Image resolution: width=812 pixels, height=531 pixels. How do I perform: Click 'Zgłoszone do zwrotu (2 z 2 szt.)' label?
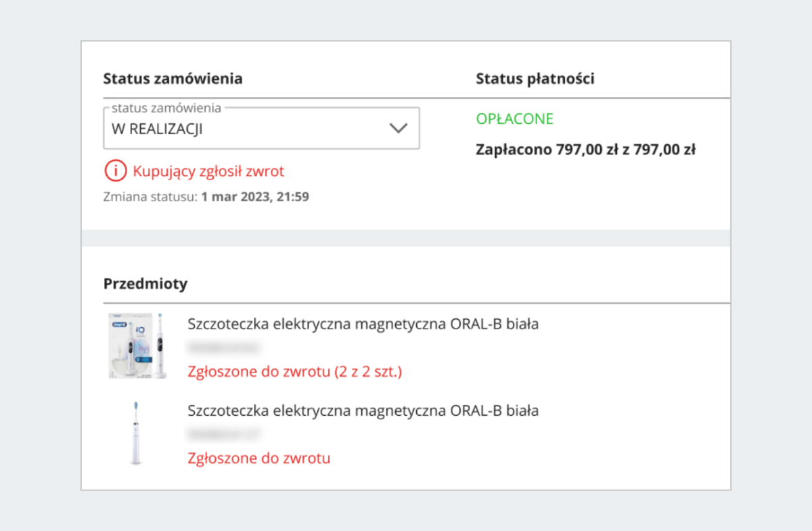coord(294,371)
